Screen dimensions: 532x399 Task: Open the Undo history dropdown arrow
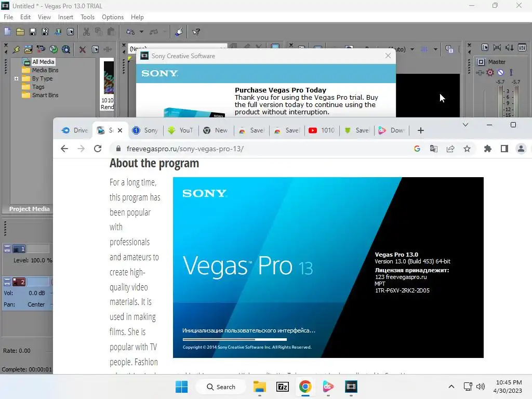(x=141, y=32)
